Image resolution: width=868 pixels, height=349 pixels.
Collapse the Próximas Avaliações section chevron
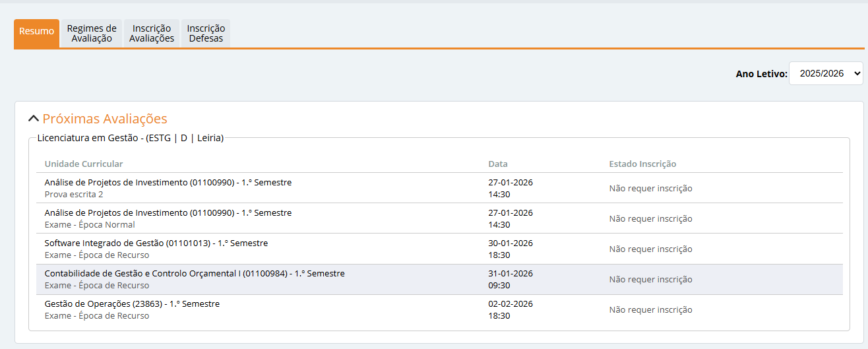(x=34, y=119)
